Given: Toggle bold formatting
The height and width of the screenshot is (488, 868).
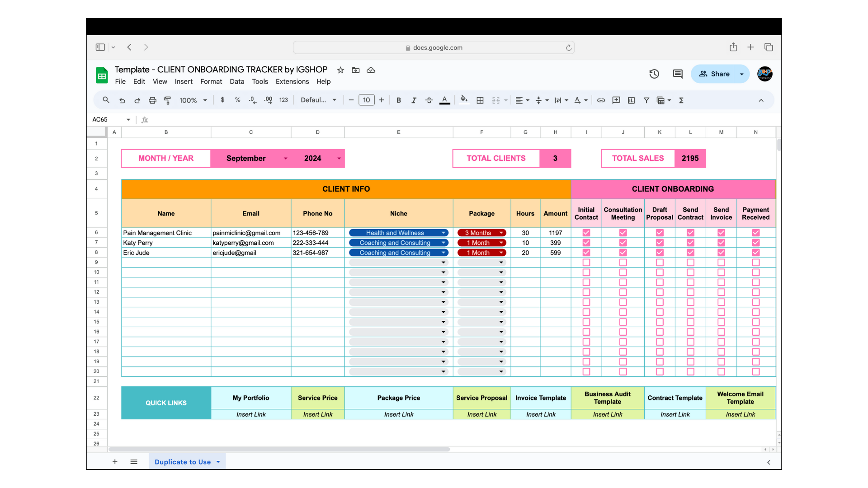Looking at the screenshot, I should (398, 100).
